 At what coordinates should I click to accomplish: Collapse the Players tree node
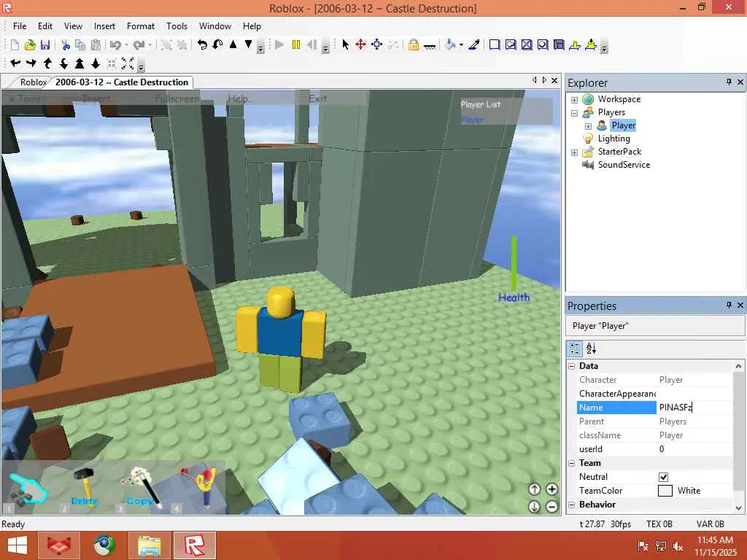[575, 113]
